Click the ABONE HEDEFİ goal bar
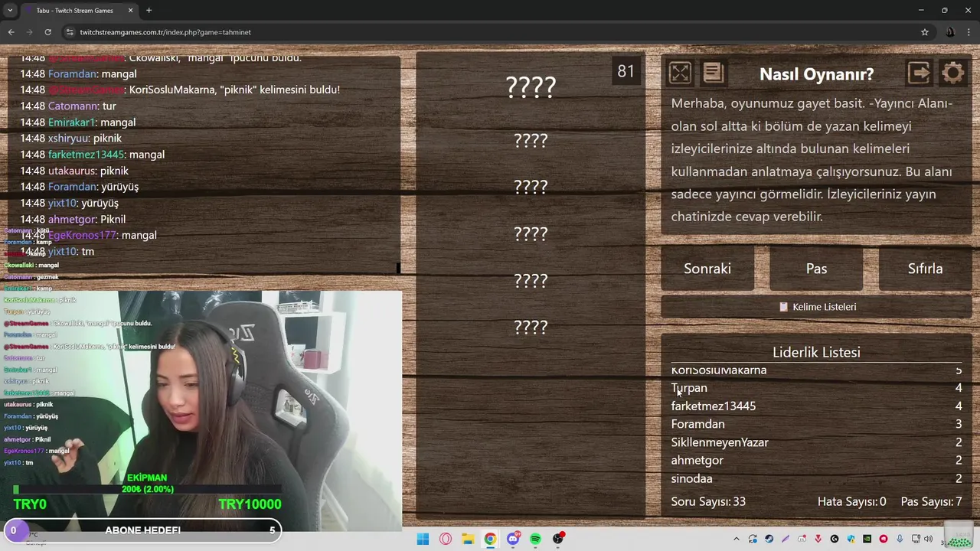The height and width of the screenshot is (551, 980). tap(142, 530)
